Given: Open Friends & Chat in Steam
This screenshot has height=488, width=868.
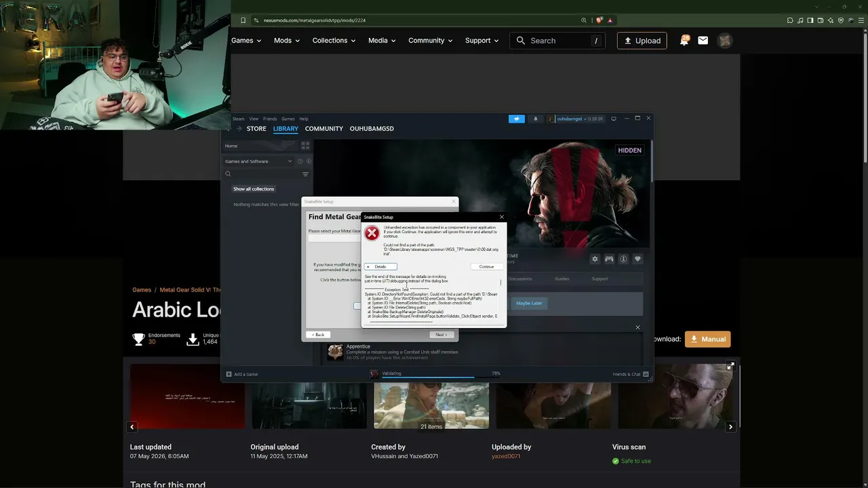Looking at the screenshot, I should 631,374.
